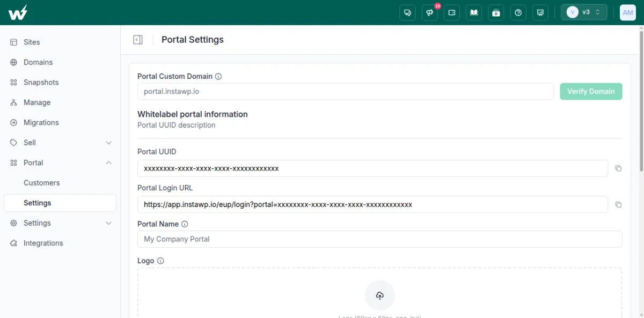
Task: Click the Portal Login URL field
Action: point(372,204)
